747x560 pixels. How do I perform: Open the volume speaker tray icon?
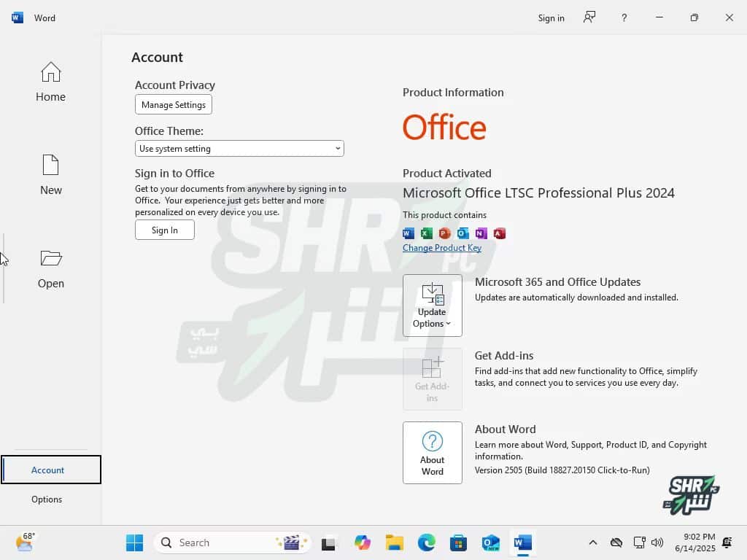pyautogui.click(x=657, y=542)
